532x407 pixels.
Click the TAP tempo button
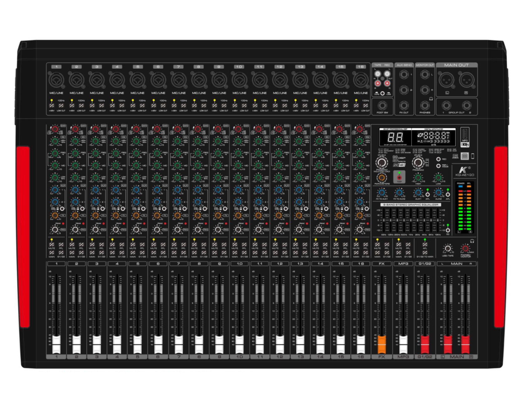(x=399, y=178)
